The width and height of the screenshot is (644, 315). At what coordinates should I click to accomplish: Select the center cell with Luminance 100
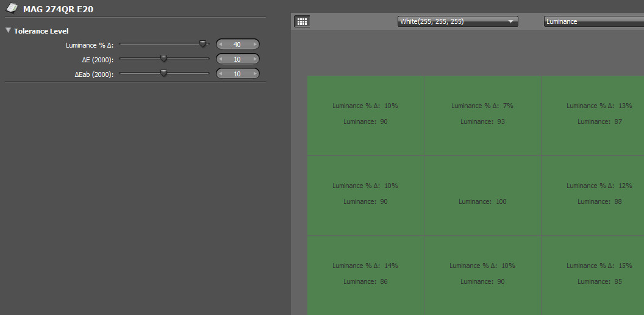482,195
